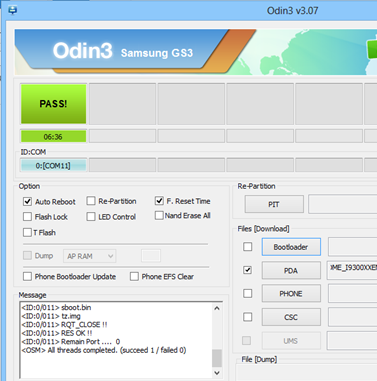Toggle the Auto Reboot checkbox
This screenshot has width=377, height=381.
coord(27,201)
